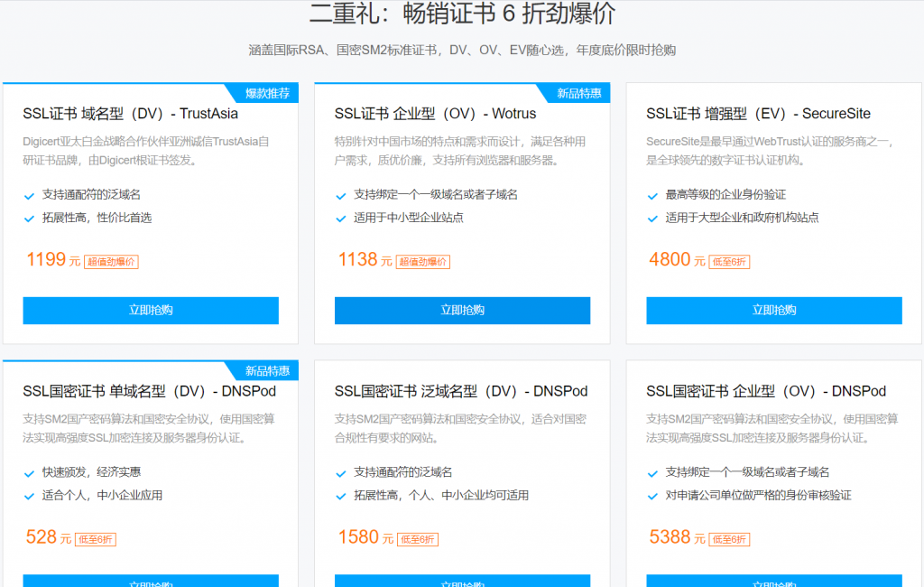
Task: Click the 低至6折 tag next to 528 元
Action: pyautogui.click(x=96, y=540)
